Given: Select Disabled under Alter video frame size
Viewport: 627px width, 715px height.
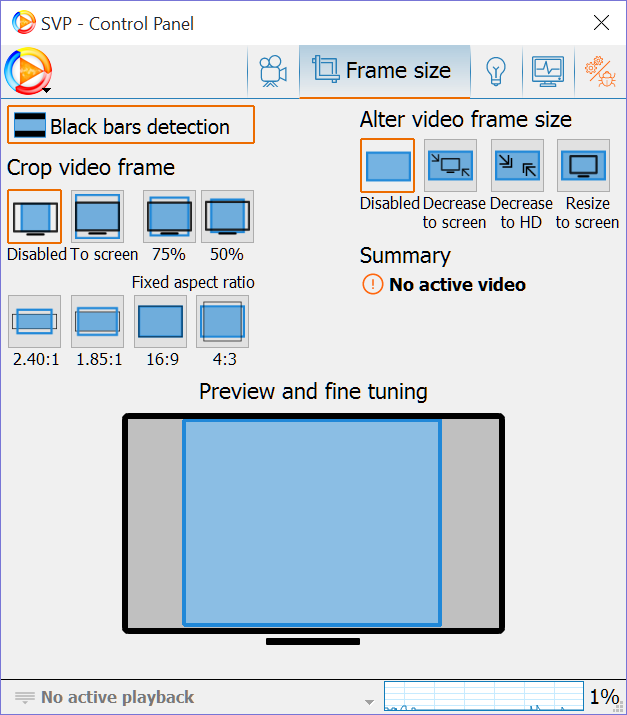Looking at the screenshot, I should coord(387,166).
